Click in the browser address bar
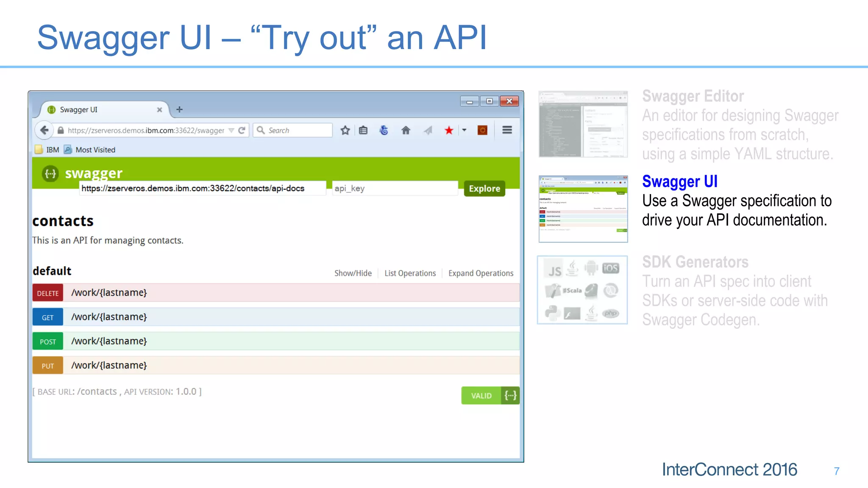868x488 pixels. 146,130
